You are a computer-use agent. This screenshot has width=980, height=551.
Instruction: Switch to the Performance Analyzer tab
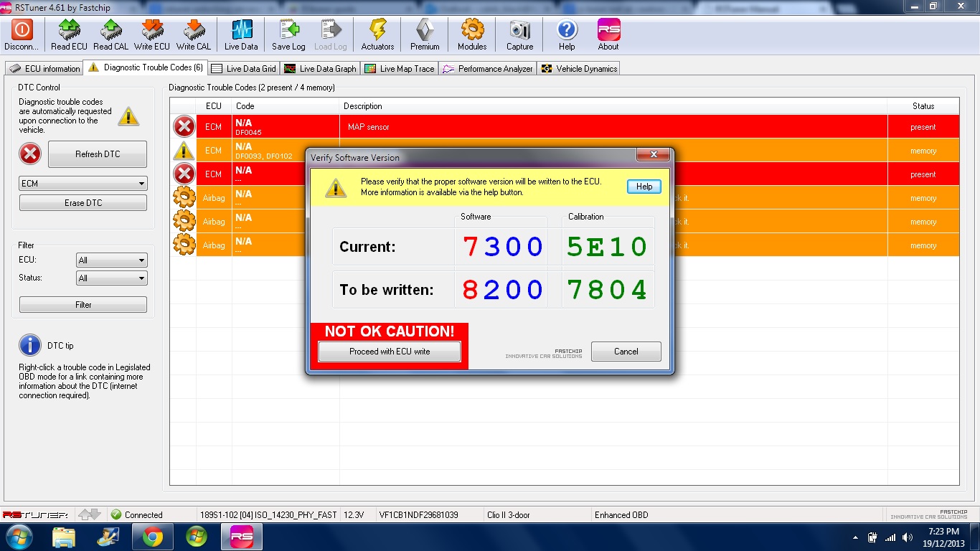pyautogui.click(x=488, y=69)
